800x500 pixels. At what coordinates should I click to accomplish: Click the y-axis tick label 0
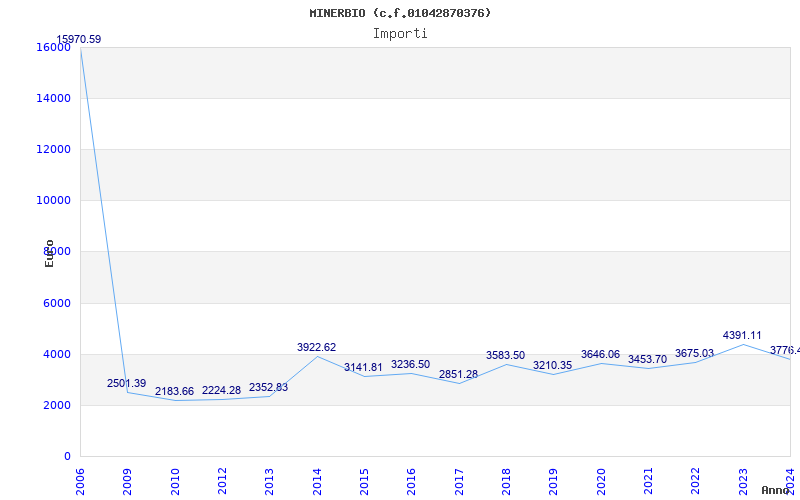[67, 457]
